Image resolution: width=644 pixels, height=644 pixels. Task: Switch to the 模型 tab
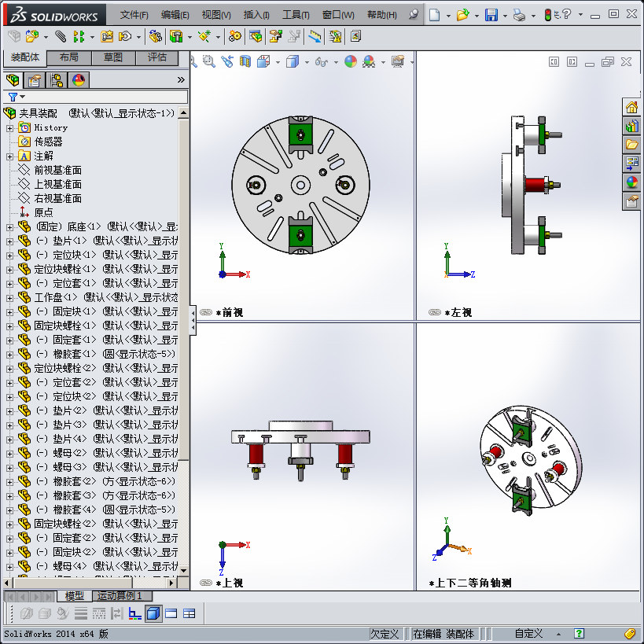[x=75, y=596]
